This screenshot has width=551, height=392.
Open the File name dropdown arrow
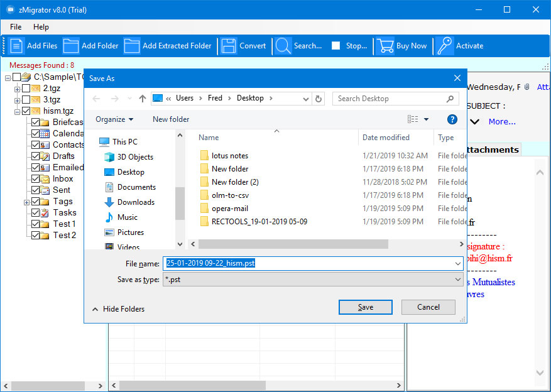click(x=457, y=263)
